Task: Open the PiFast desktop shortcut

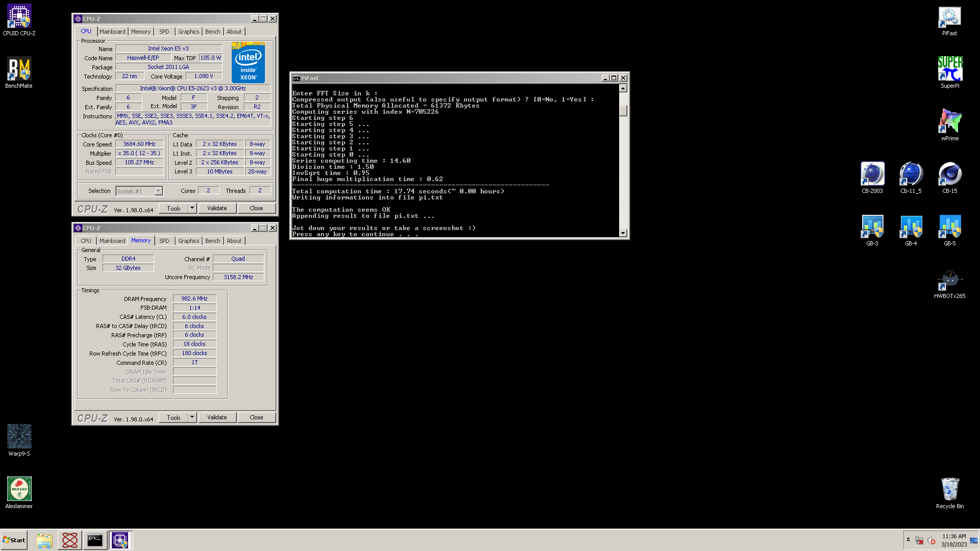Action: [949, 20]
